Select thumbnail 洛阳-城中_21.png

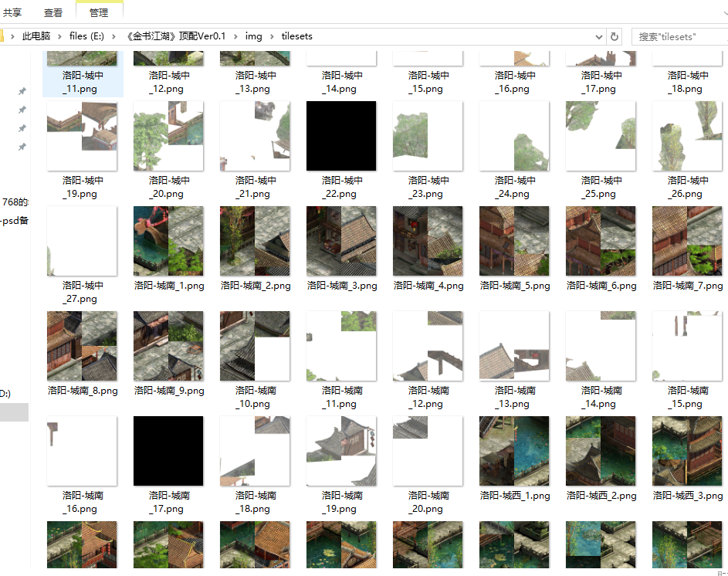[x=255, y=136]
